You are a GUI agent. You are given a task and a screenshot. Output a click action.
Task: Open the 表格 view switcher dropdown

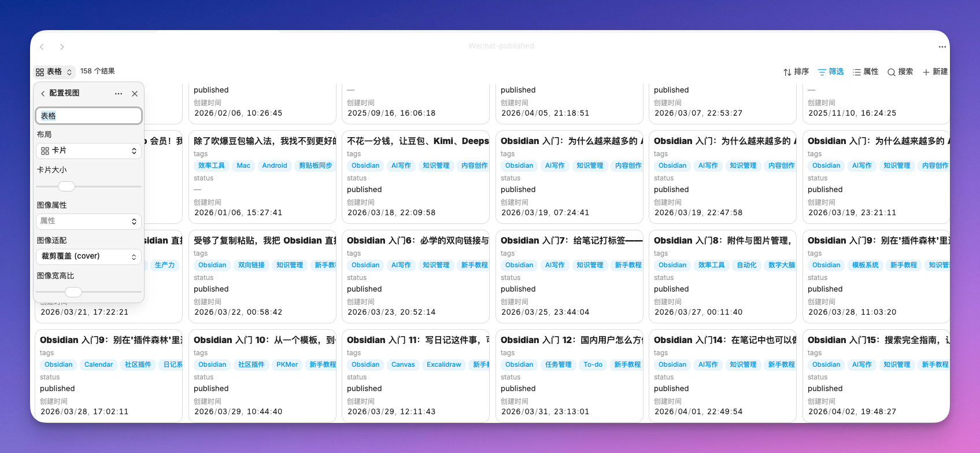[x=54, y=72]
